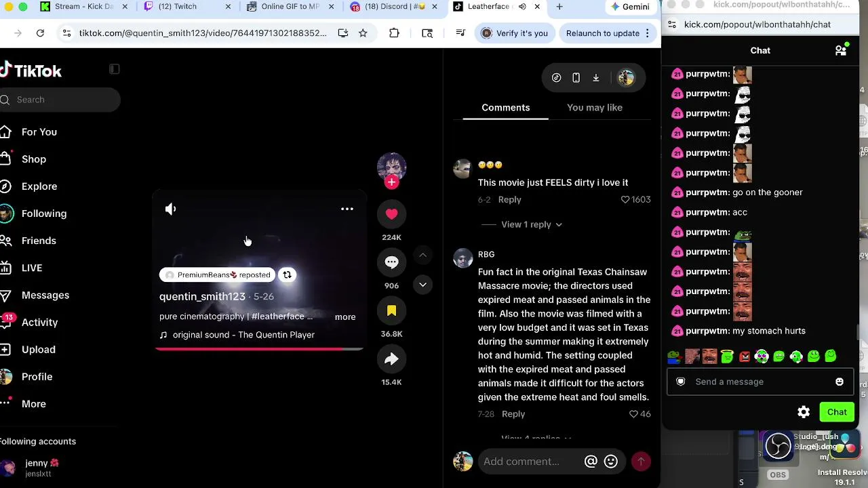The height and width of the screenshot is (488, 868).
Task: Open Activity notifications
Action: 39,322
